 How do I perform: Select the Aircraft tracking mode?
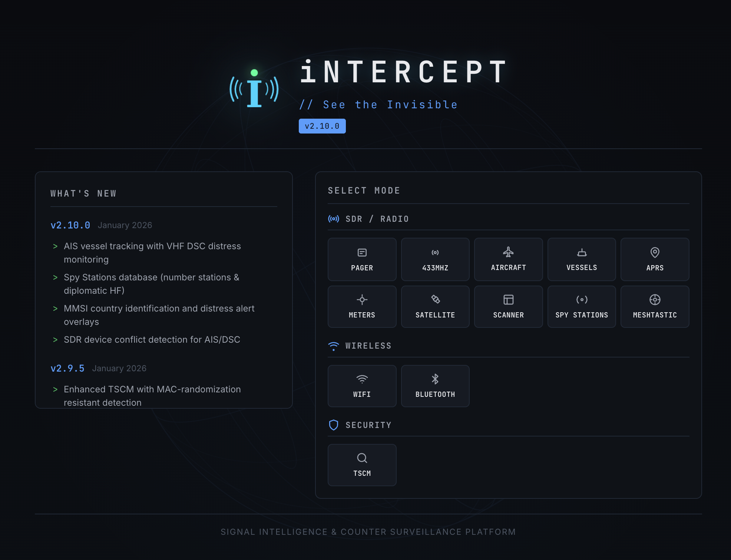pos(508,259)
